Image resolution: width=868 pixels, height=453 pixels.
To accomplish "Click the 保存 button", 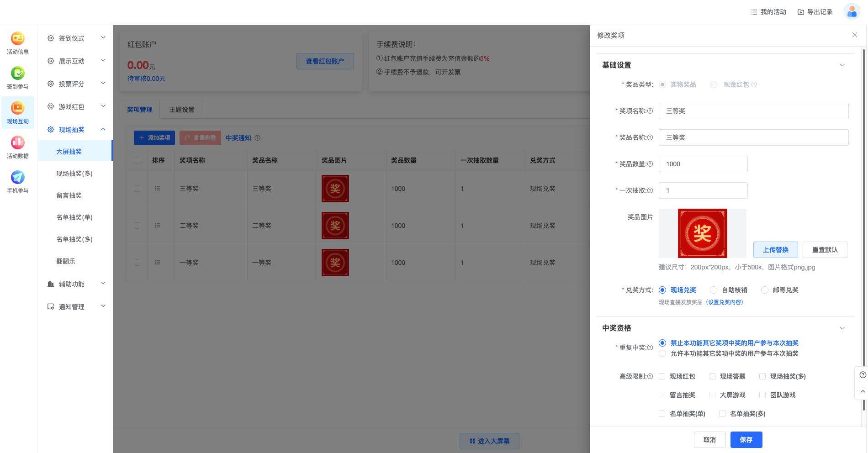I will [746, 440].
